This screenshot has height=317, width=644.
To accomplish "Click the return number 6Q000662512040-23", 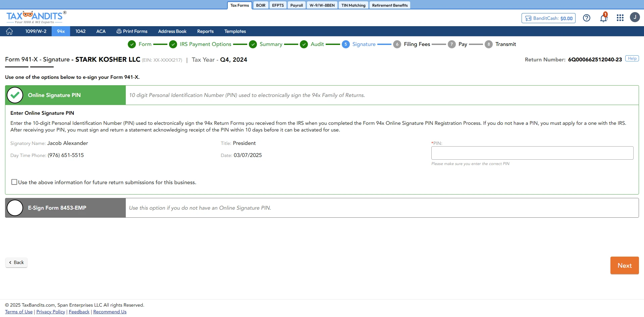I will [x=595, y=60].
